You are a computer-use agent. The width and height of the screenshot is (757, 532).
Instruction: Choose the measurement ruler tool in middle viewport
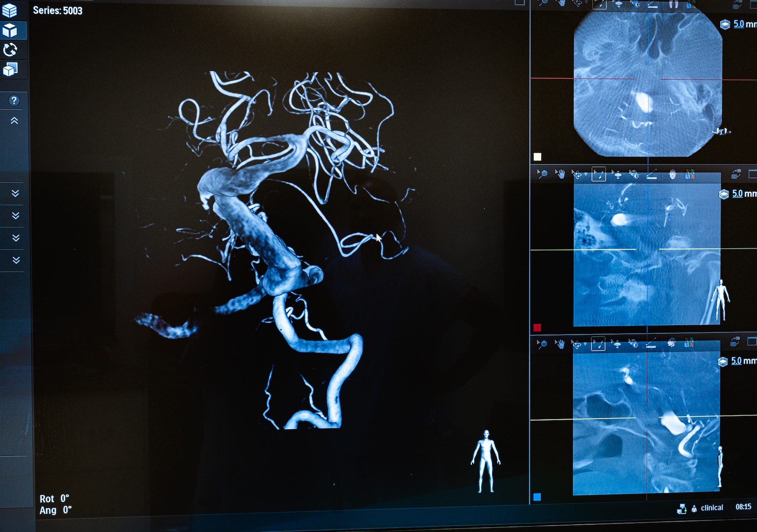(651, 174)
